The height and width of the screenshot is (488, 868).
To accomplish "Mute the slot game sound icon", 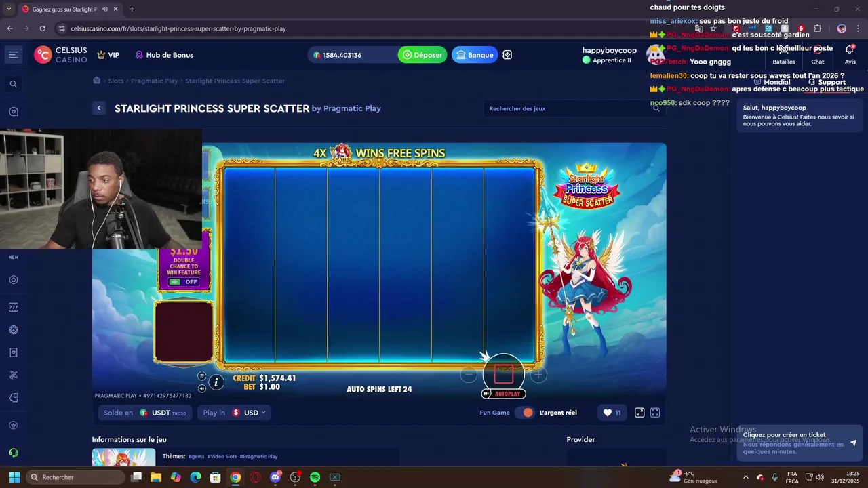I will pos(202,388).
